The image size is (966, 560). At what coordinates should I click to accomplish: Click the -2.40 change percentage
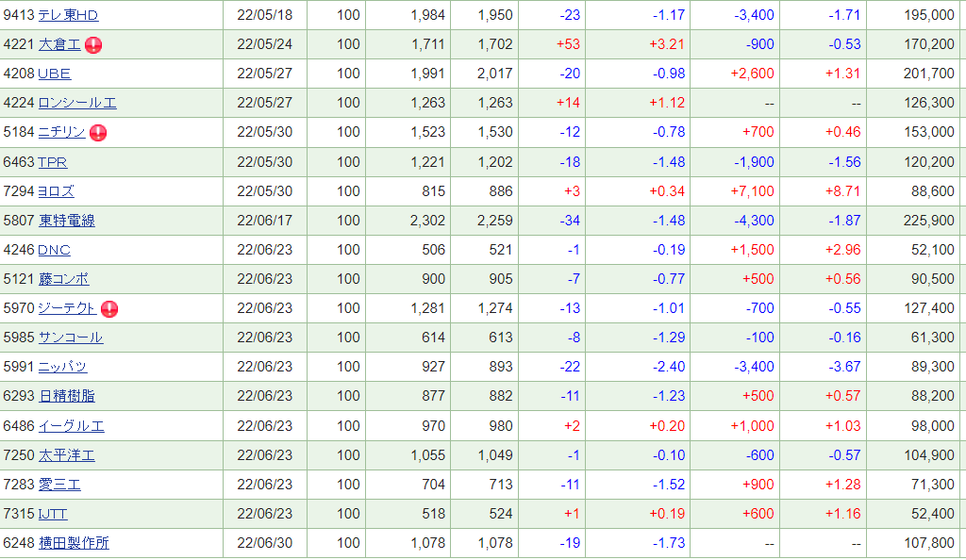(x=669, y=367)
